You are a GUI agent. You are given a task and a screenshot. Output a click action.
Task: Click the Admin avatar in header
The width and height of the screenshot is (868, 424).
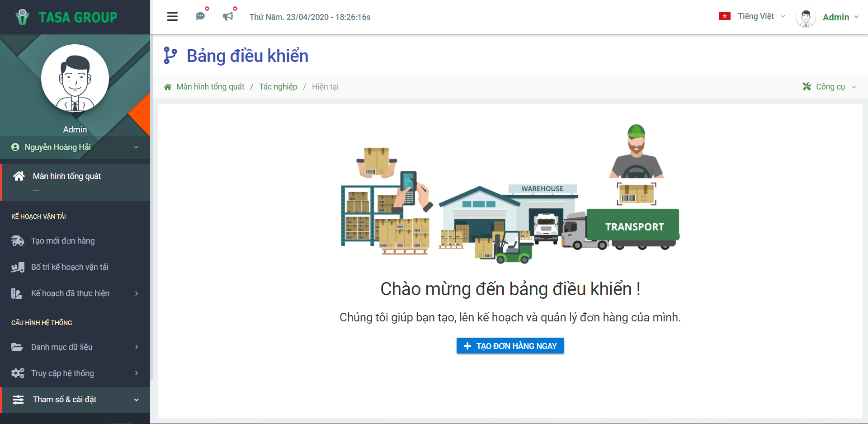coord(805,17)
